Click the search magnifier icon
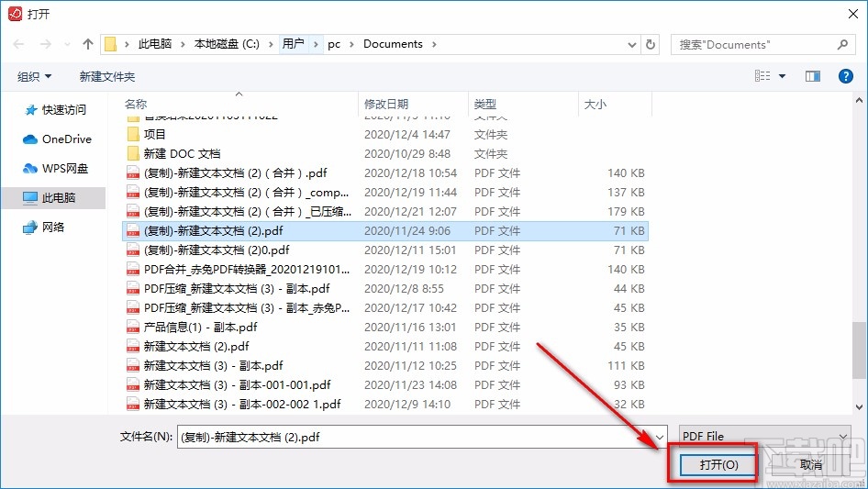 tap(842, 44)
